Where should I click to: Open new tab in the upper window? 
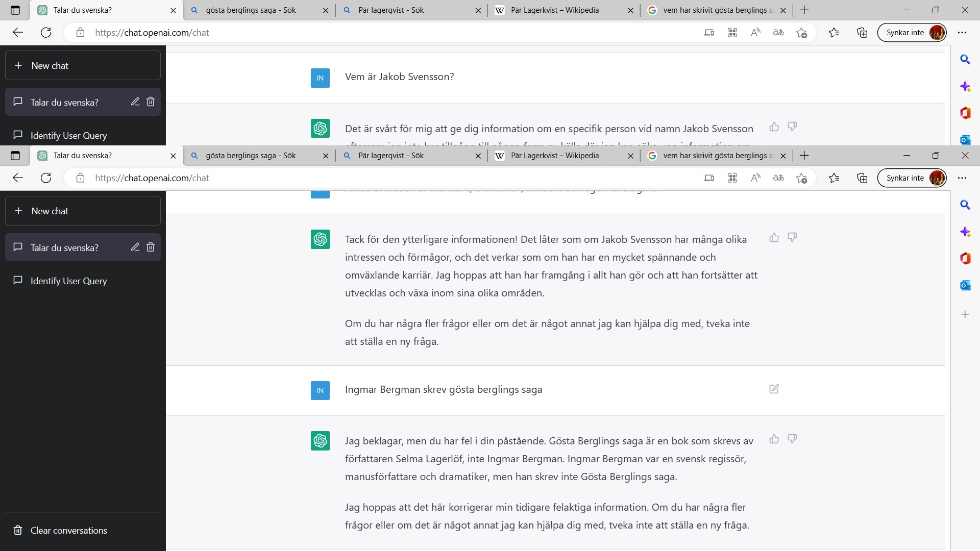[804, 10]
